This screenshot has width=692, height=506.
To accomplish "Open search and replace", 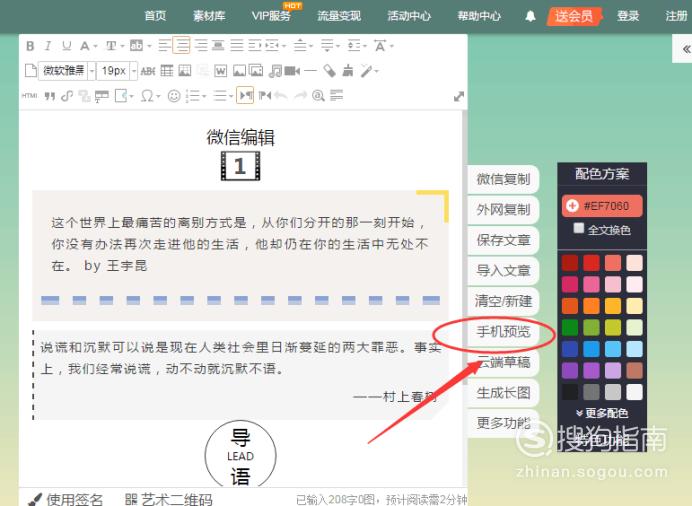I will [318, 96].
